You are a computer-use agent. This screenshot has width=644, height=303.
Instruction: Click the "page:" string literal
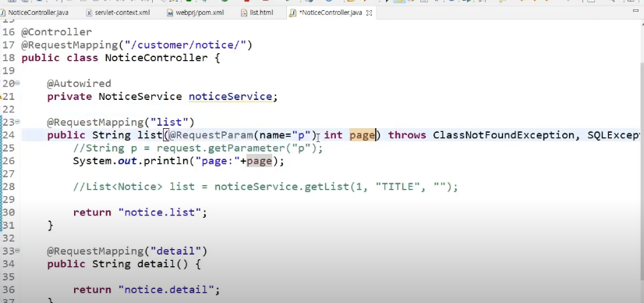(x=218, y=161)
